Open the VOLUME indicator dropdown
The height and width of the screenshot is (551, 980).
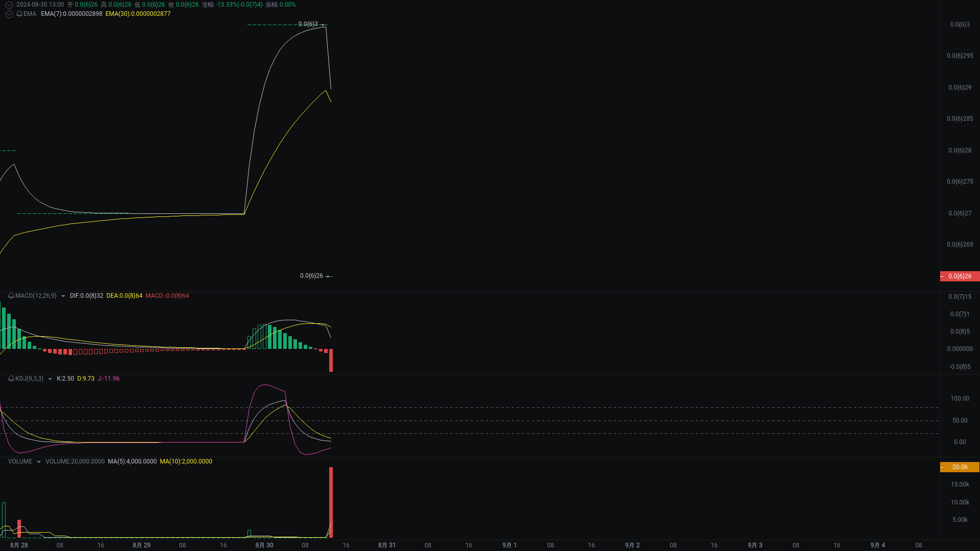click(x=39, y=461)
